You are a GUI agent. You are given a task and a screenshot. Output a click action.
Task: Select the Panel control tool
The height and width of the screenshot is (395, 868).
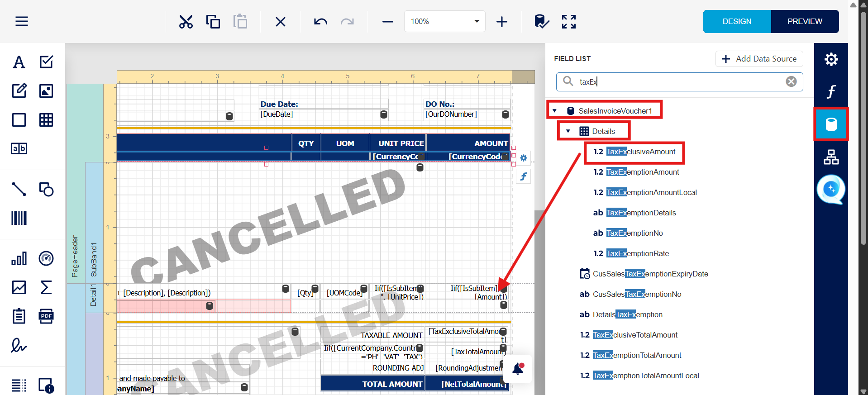pyautogui.click(x=19, y=120)
